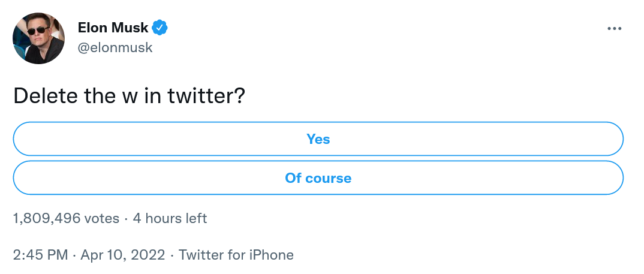
Task: Select the Of course poll option
Action: pyautogui.click(x=318, y=178)
